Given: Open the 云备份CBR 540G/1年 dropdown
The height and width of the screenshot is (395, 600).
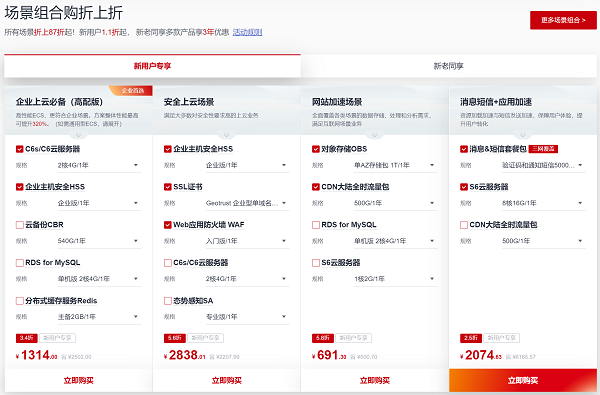Looking at the screenshot, I should point(99,241).
